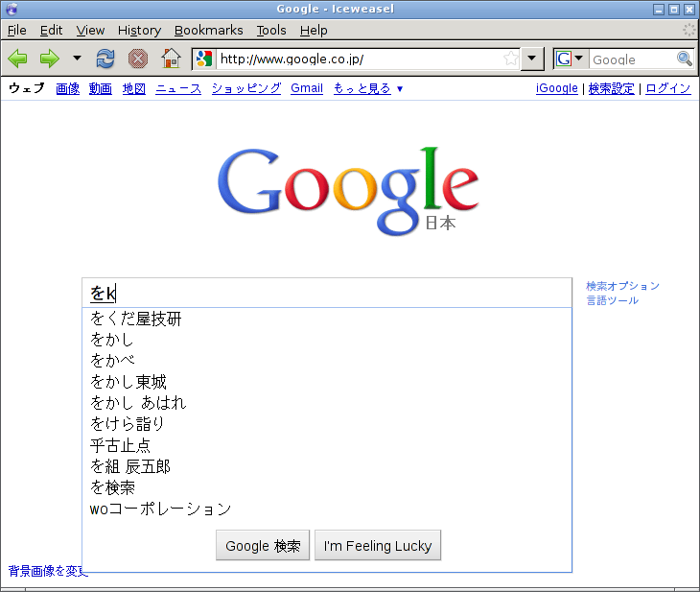Click the Iceweasel window menu icon in titlebar
The width and height of the screenshot is (700, 592).
point(12,9)
